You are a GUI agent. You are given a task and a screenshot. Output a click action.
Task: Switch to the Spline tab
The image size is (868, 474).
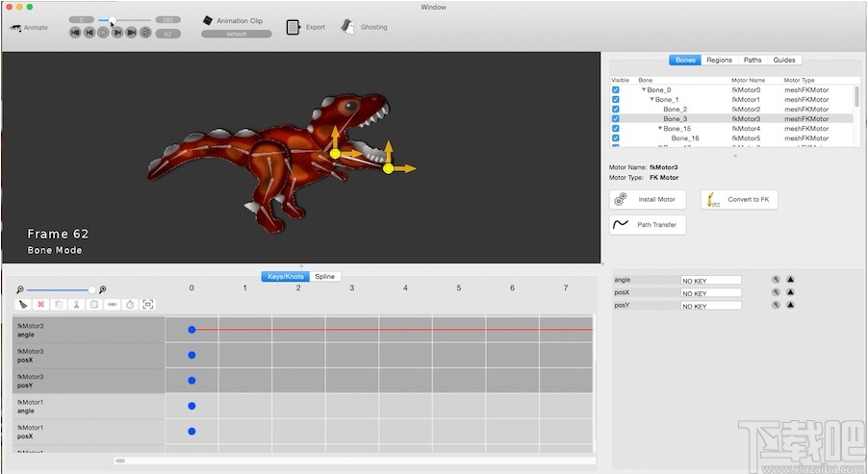click(x=325, y=277)
